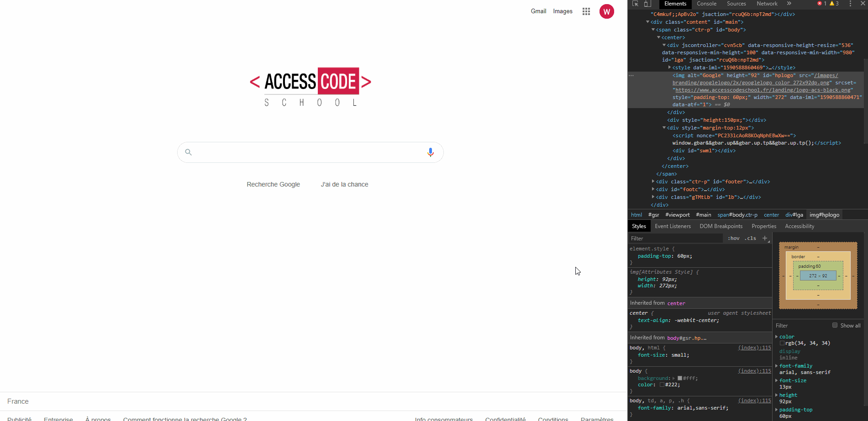Toggle the :hov element state panel
The height and width of the screenshot is (421, 868).
(x=733, y=238)
